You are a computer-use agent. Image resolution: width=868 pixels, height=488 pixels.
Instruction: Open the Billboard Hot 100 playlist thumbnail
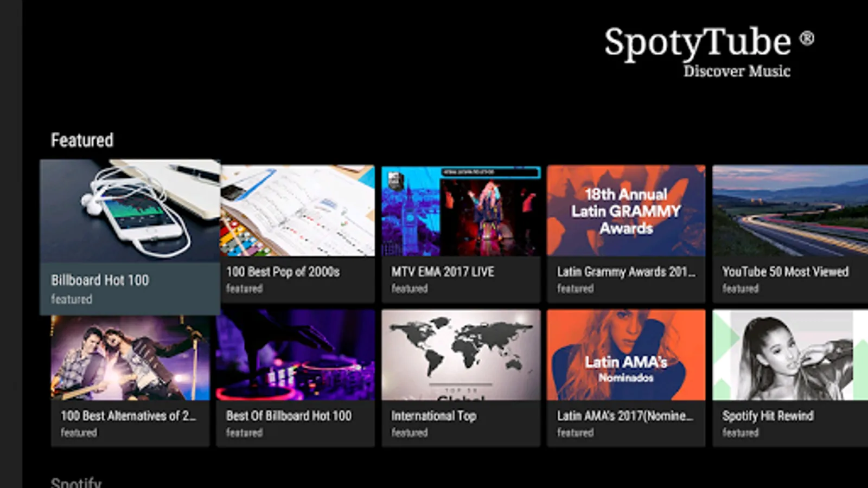tap(130, 211)
